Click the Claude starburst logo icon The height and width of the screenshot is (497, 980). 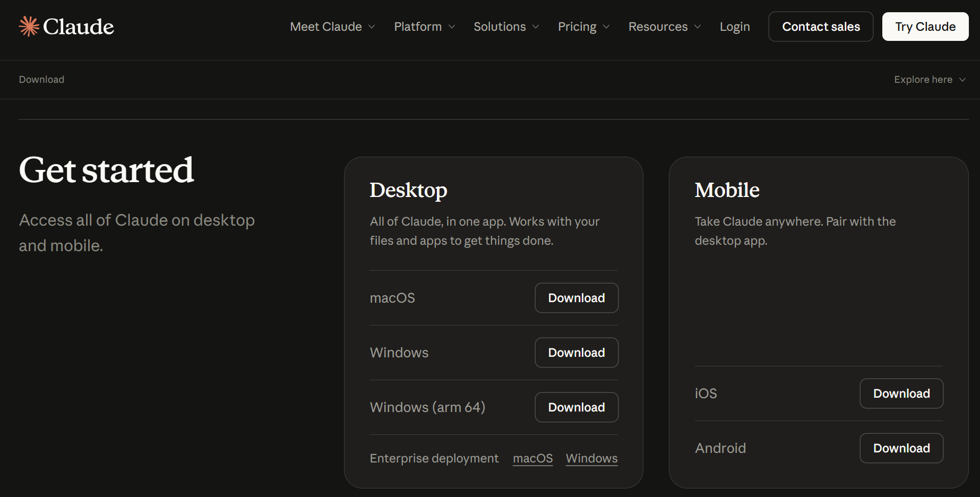[x=29, y=27]
